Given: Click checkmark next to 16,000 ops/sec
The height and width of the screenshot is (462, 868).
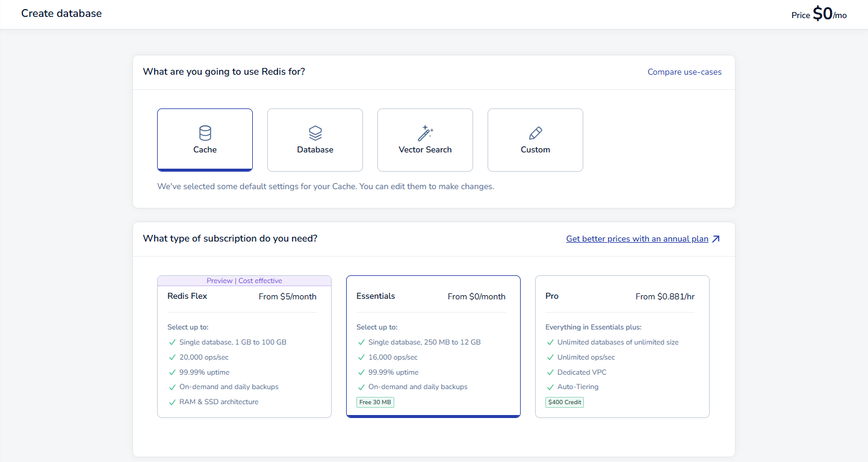Looking at the screenshot, I should point(361,357).
